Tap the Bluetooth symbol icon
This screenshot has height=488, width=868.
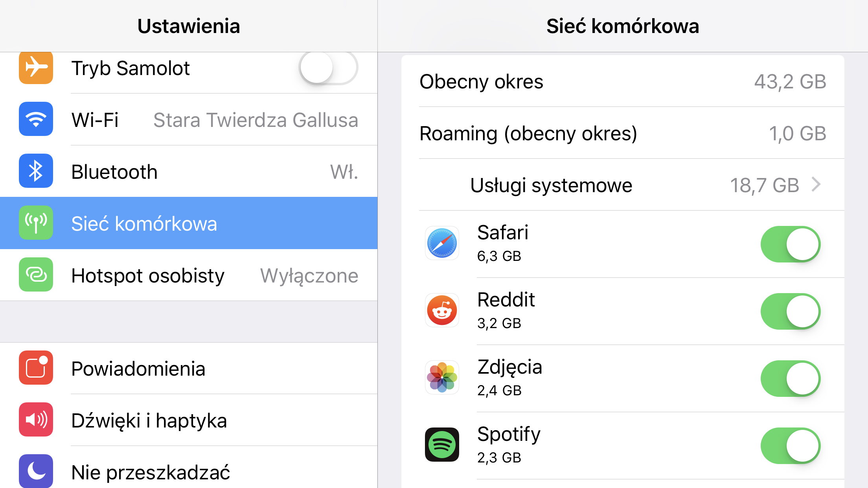36,171
